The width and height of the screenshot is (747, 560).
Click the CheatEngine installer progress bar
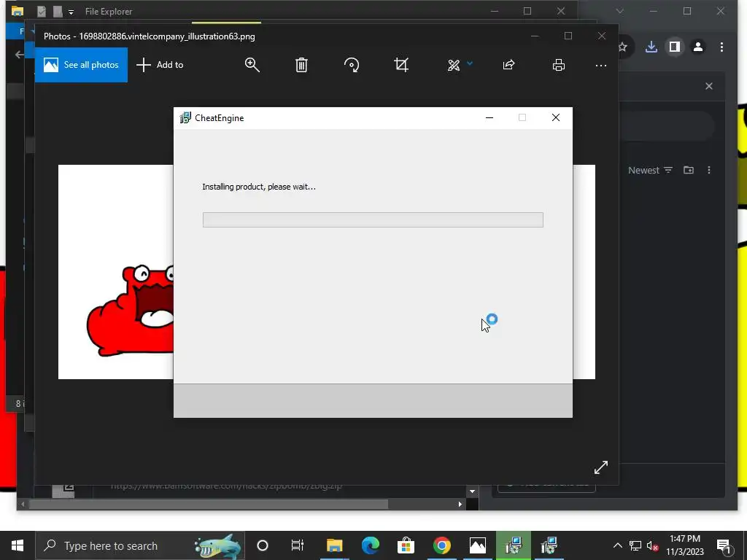(x=373, y=219)
